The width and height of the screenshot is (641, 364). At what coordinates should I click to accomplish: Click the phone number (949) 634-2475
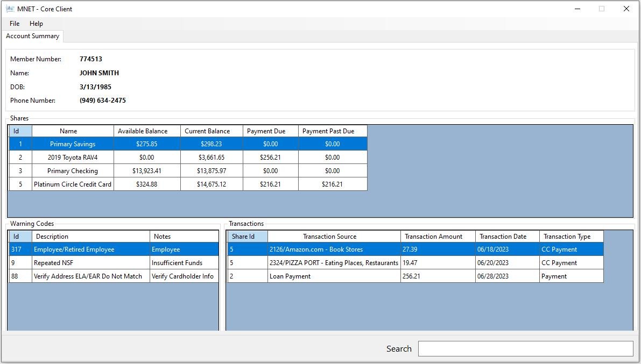tap(103, 100)
